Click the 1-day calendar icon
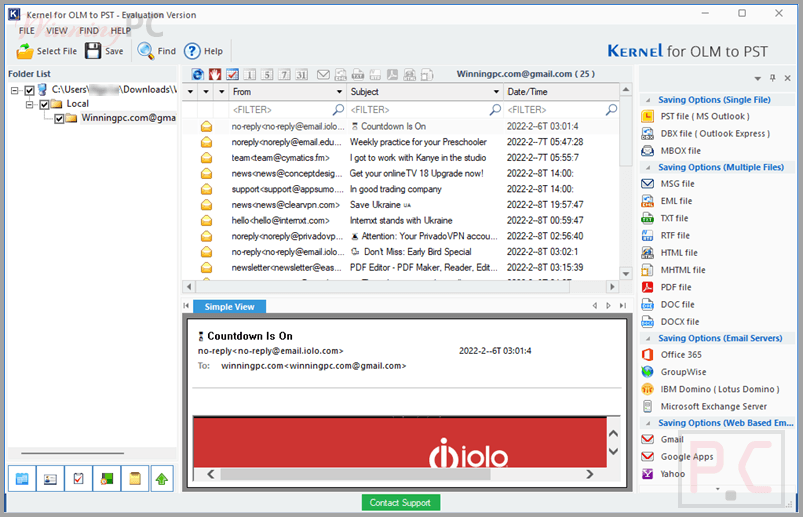The height and width of the screenshot is (517, 803). pos(250,75)
